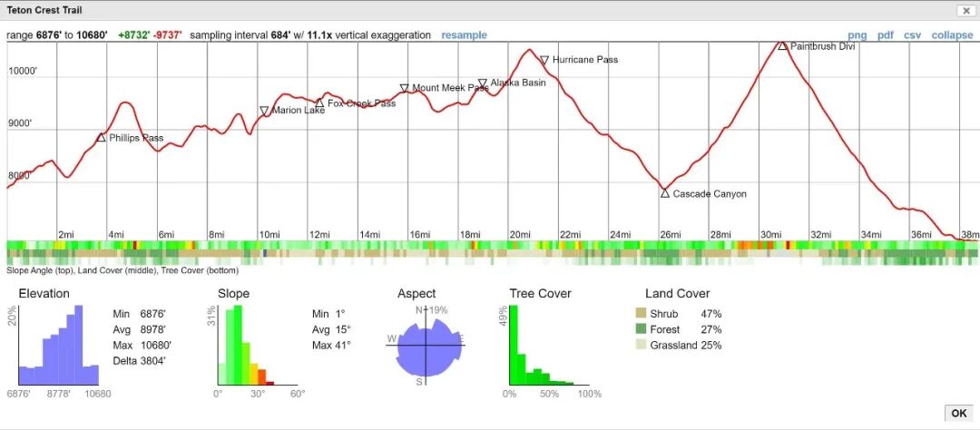This screenshot has width=980, height=430.
Task: Click the Elevation histogram chart
Action: [59, 345]
